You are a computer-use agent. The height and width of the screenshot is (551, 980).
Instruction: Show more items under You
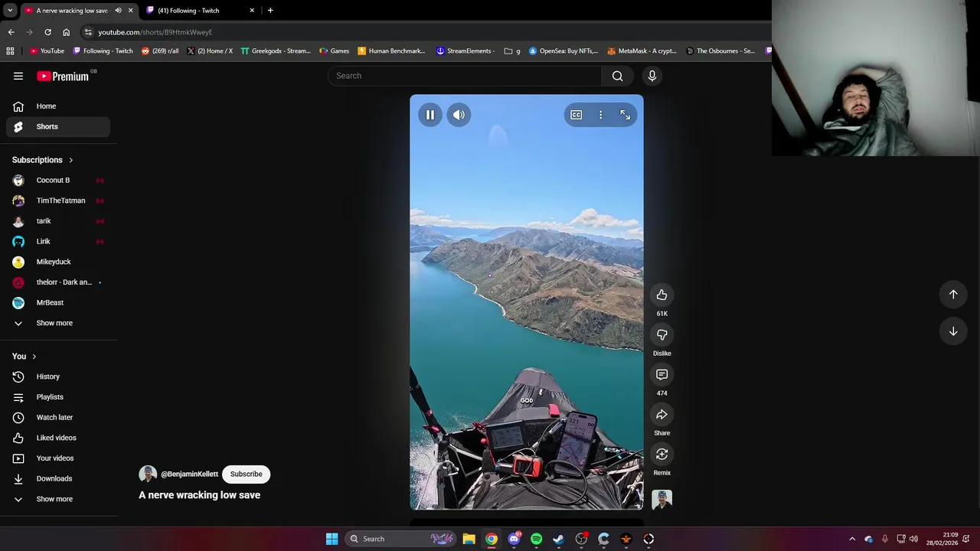58,499
